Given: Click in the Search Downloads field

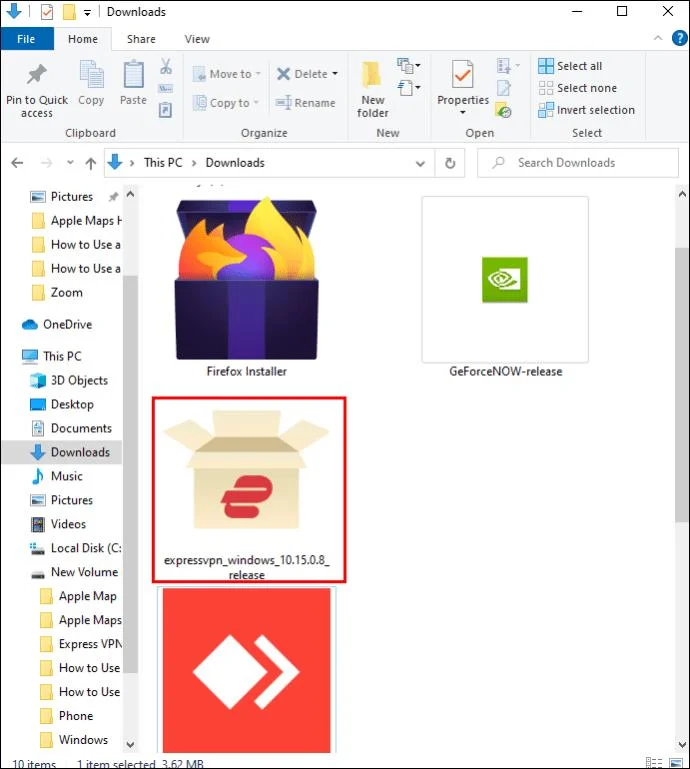Looking at the screenshot, I should click(578, 163).
